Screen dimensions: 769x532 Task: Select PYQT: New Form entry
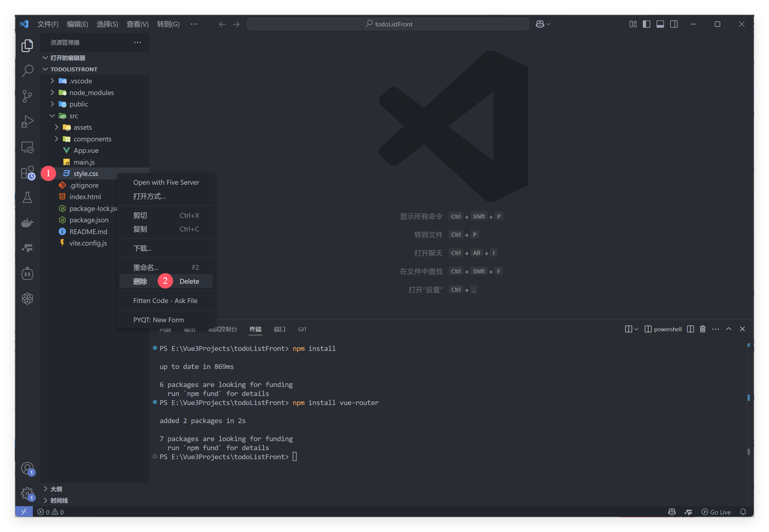(166, 320)
